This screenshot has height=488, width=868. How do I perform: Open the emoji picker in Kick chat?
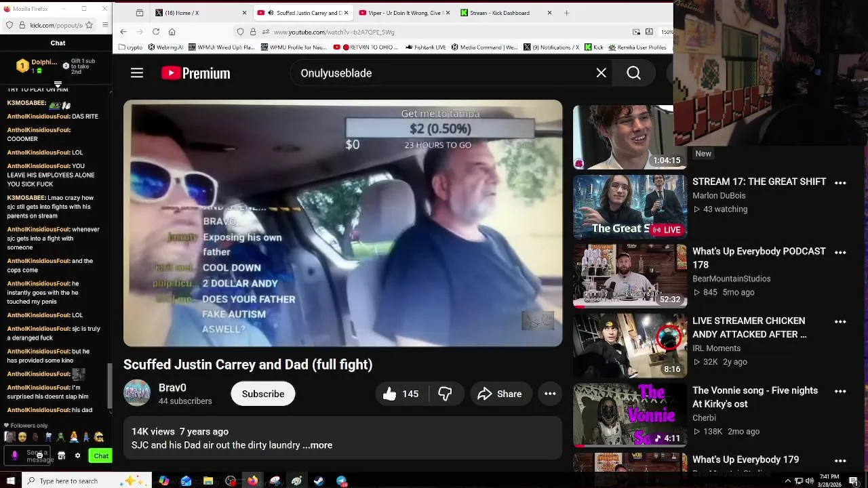tap(39, 455)
